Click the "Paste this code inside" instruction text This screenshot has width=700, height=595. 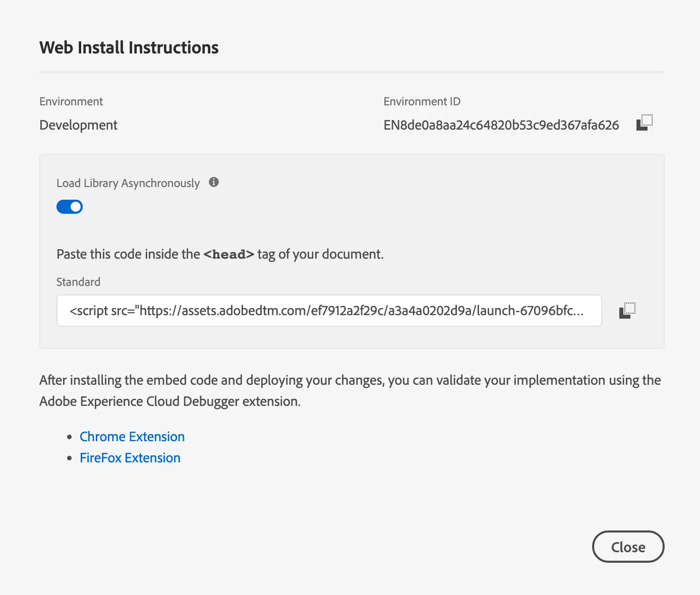[x=220, y=254]
